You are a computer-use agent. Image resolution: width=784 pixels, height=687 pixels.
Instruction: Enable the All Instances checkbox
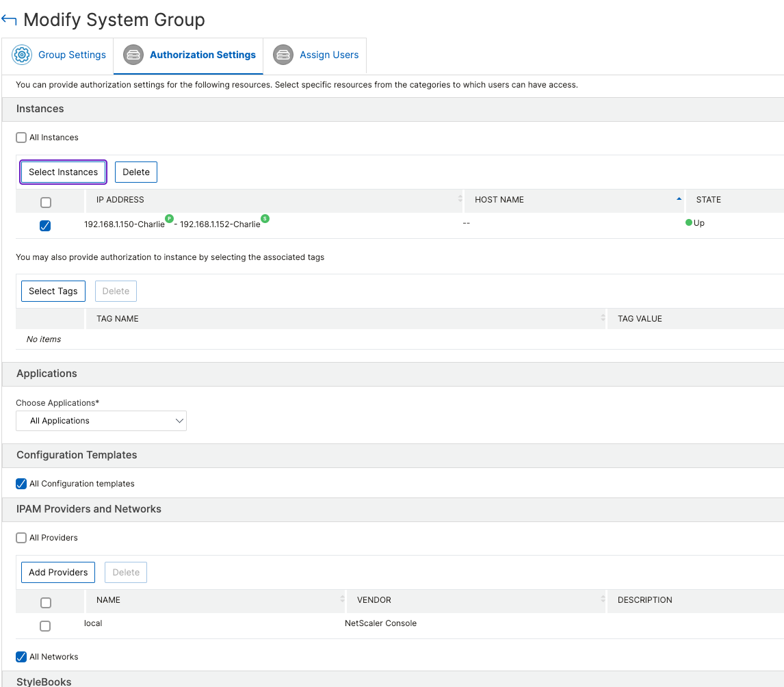[21, 138]
